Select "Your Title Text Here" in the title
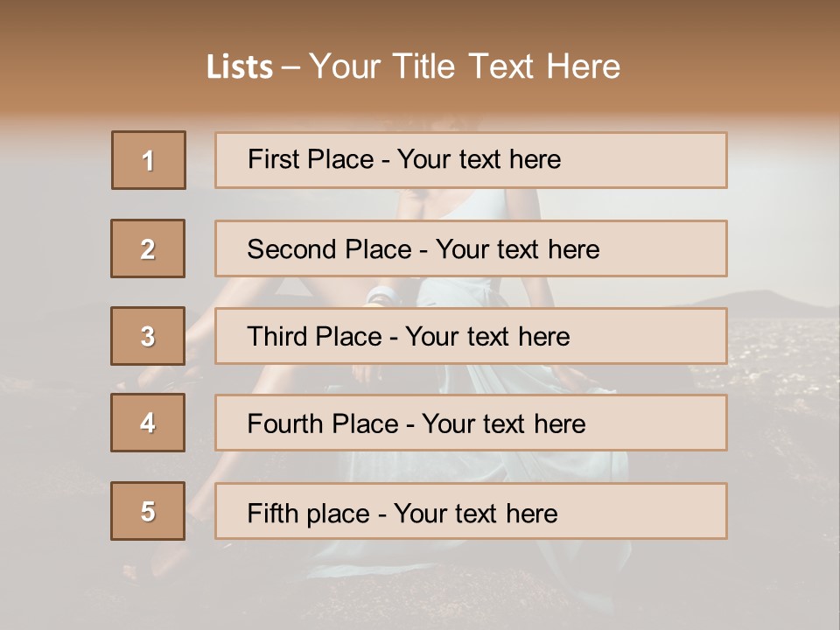The image size is (840, 630). (x=465, y=66)
